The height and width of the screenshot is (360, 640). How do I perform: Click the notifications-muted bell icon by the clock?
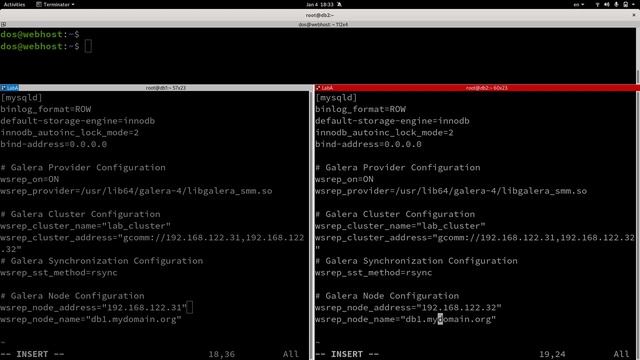tap(339, 4)
